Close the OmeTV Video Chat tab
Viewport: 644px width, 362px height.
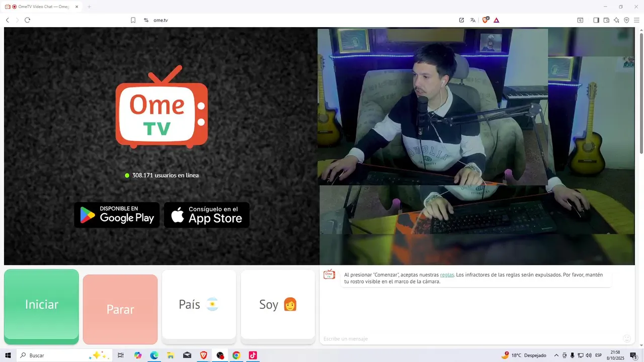76,7
